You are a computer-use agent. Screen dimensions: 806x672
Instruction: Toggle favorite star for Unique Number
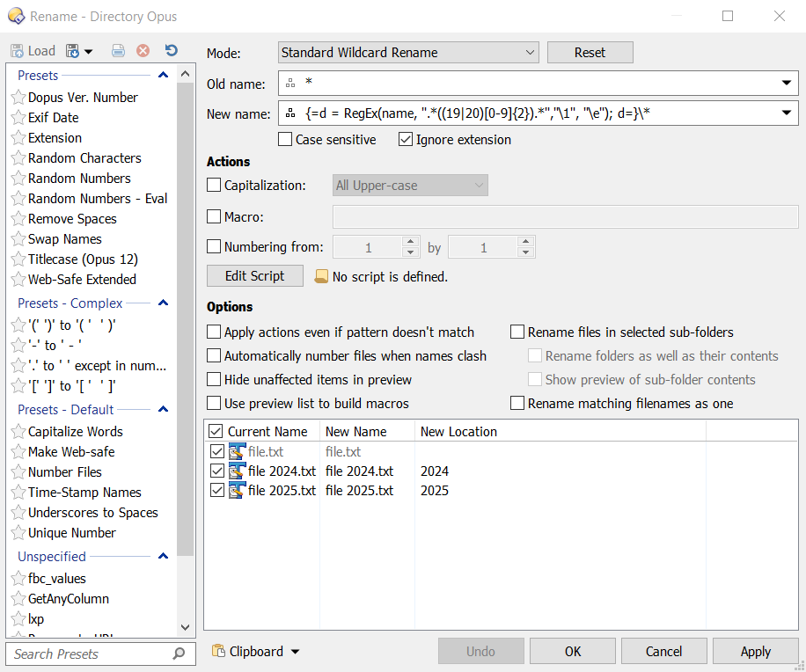click(x=18, y=533)
